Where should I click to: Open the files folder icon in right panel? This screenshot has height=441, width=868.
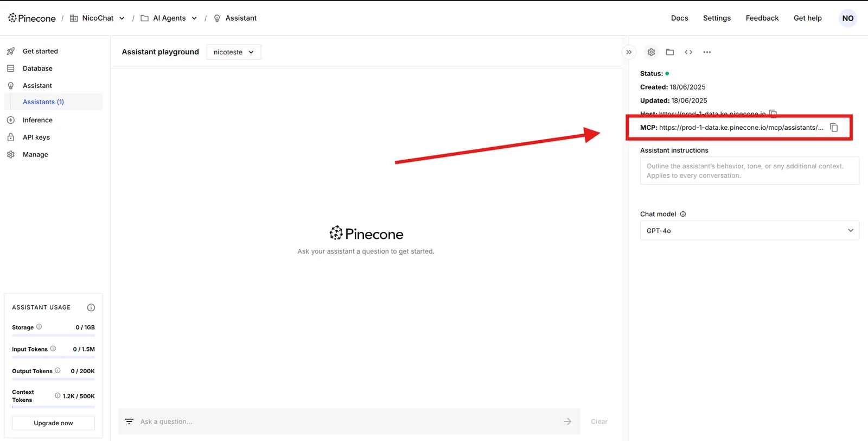pyautogui.click(x=670, y=52)
